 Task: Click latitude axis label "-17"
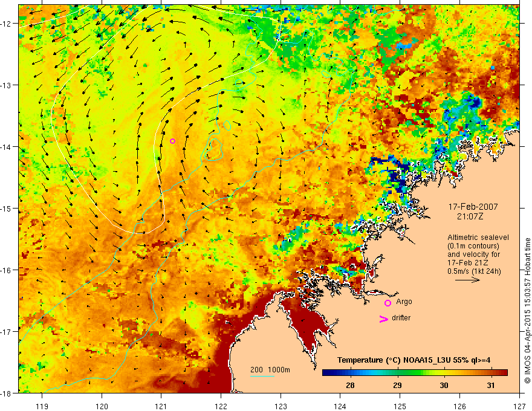7,331
